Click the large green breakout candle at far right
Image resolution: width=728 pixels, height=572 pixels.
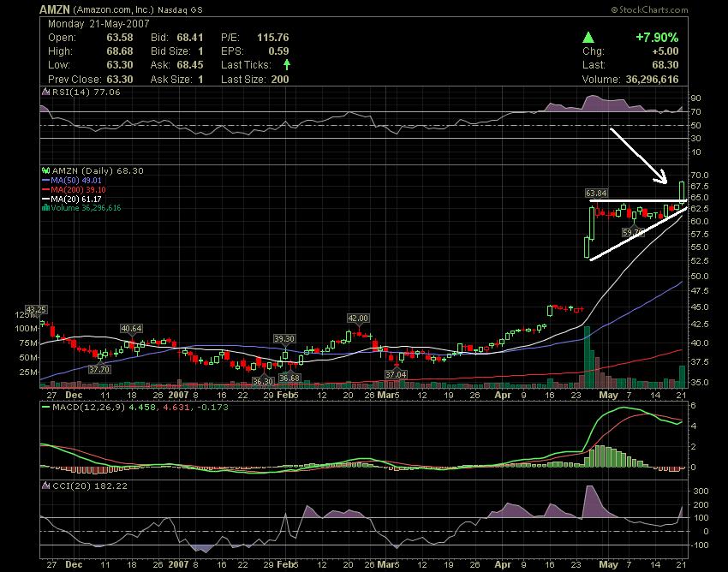[682, 192]
